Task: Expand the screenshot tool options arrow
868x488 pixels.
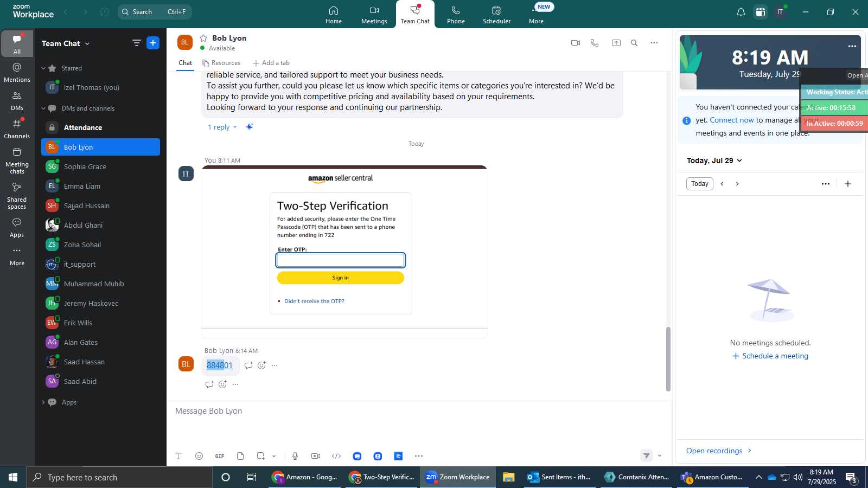Action: 274,456
